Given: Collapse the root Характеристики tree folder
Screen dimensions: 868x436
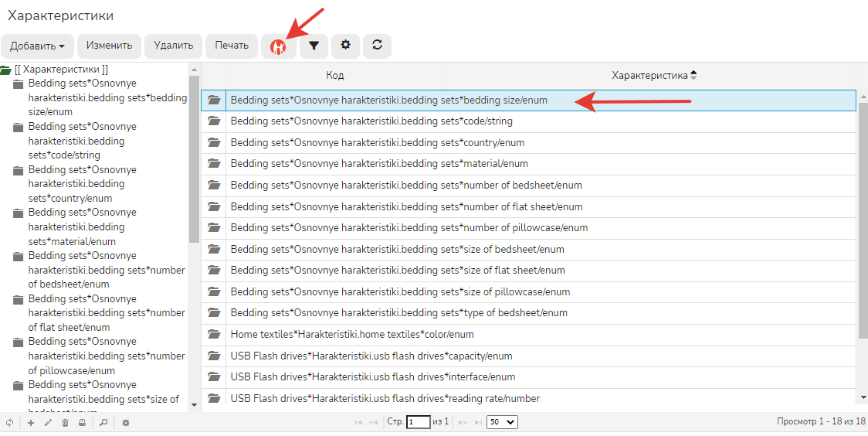Looking at the screenshot, I should tap(6, 70).
